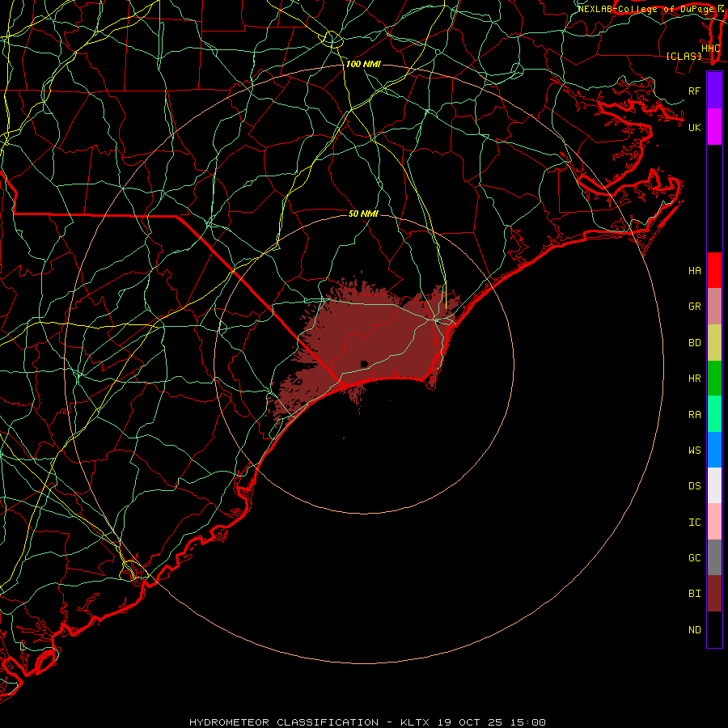
Task: Click the small black hole in the radar echo
Action: (x=364, y=363)
